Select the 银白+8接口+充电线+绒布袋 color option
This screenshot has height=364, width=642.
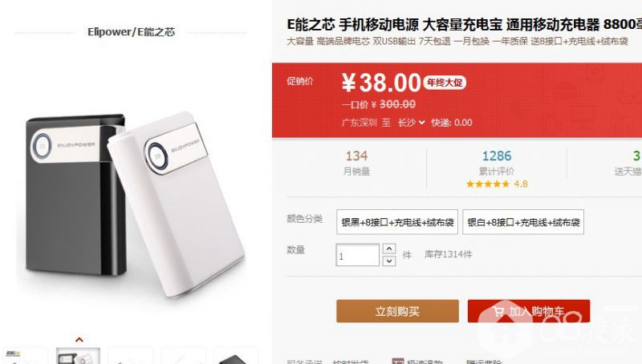coord(523,222)
